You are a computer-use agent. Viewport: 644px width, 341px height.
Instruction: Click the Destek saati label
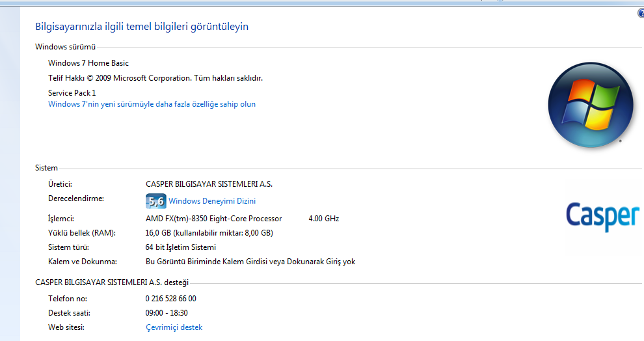[69, 313]
